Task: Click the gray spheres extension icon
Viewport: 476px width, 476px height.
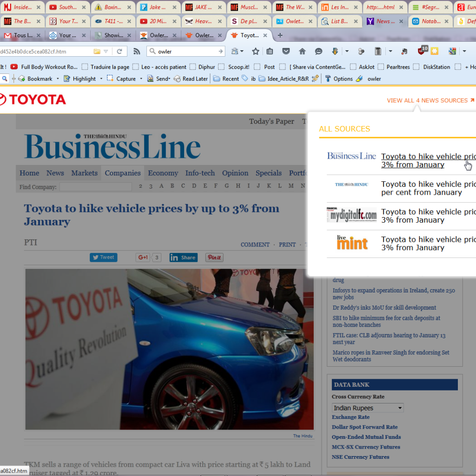Action: coord(361,51)
